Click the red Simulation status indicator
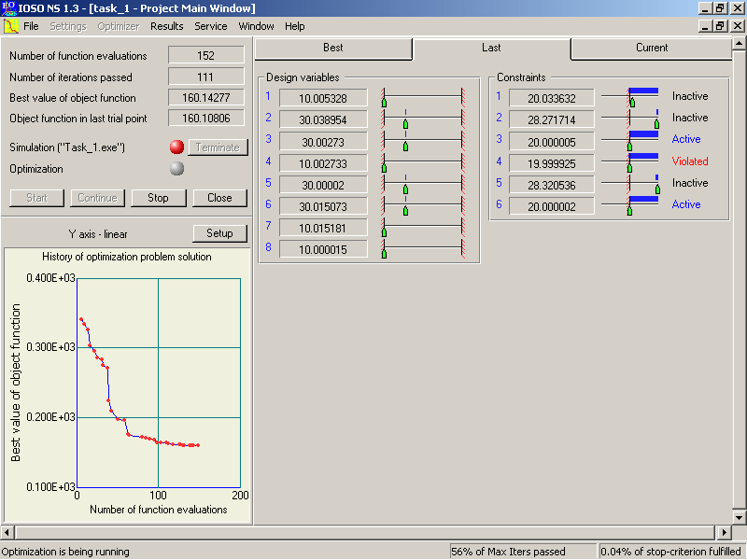Viewport: 747px width, 560px height. (x=176, y=147)
